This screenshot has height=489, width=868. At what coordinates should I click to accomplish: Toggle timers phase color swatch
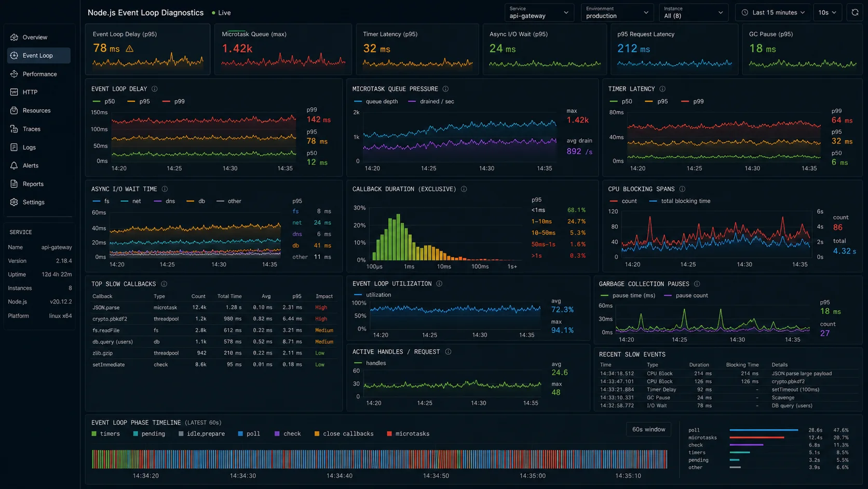(94, 434)
